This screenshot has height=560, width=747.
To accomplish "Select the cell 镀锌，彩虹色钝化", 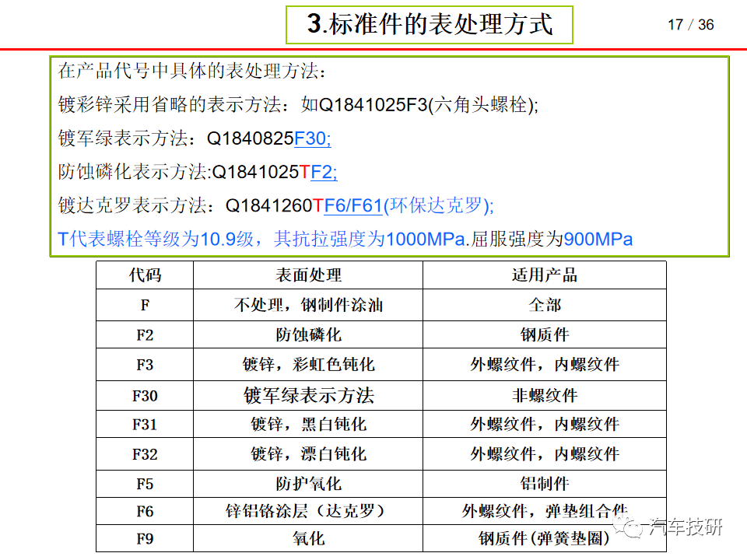I will (x=308, y=365).
